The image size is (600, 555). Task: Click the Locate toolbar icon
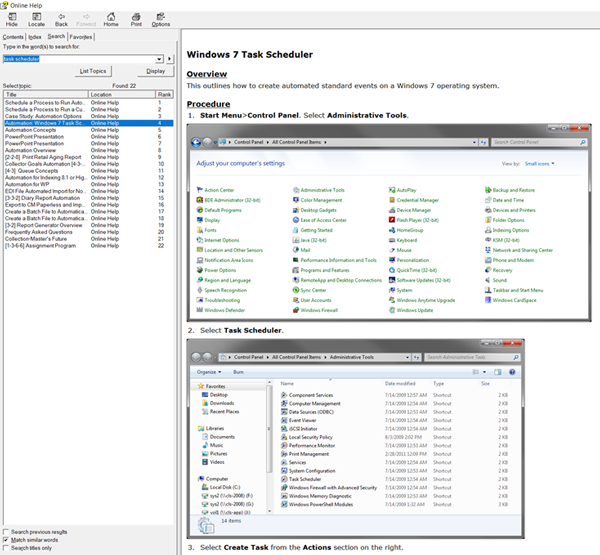36,20
